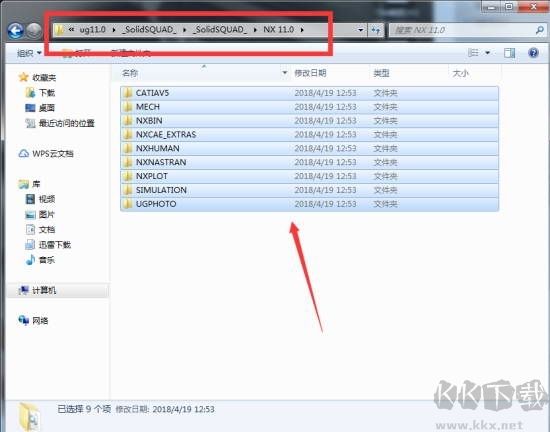
Task: Click the forward navigation arrow button
Action: coord(34,31)
